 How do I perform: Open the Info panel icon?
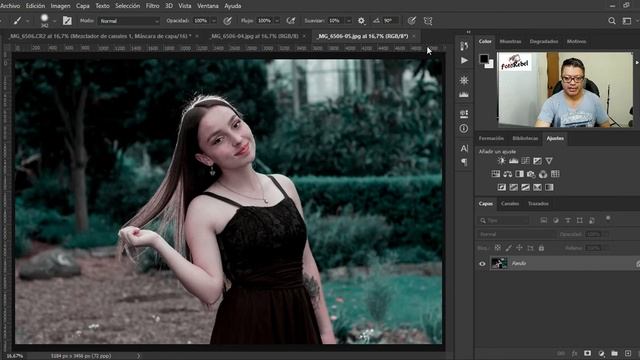coord(464,129)
